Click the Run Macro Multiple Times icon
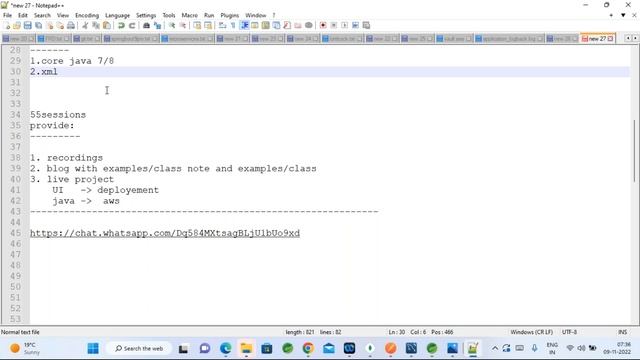This screenshot has width=640, height=360. (x=356, y=26)
